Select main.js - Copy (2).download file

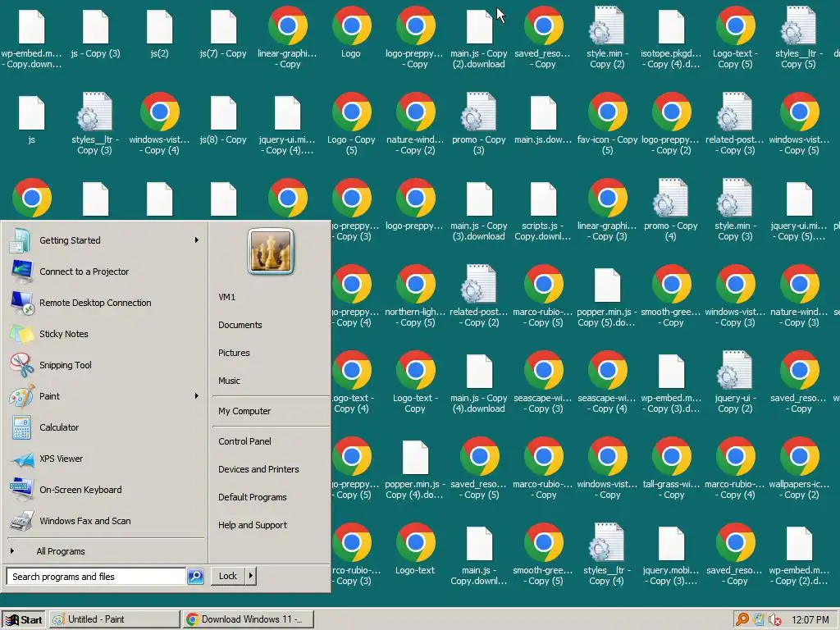coord(479,38)
